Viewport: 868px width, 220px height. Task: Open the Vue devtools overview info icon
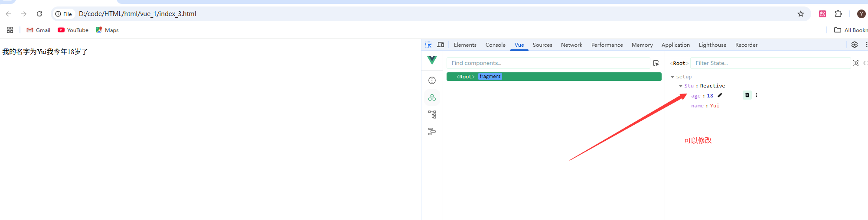pyautogui.click(x=432, y=80)
